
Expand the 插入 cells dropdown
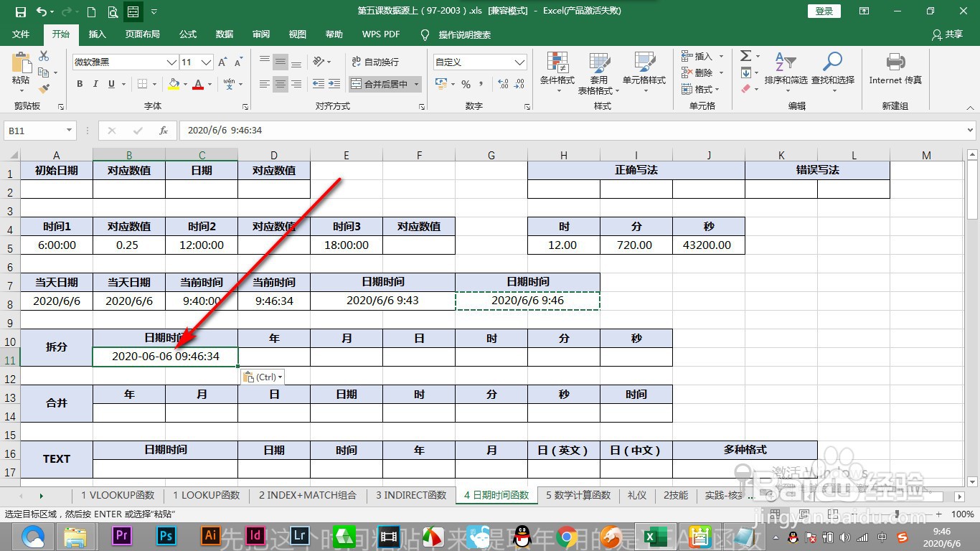(721, 56)
